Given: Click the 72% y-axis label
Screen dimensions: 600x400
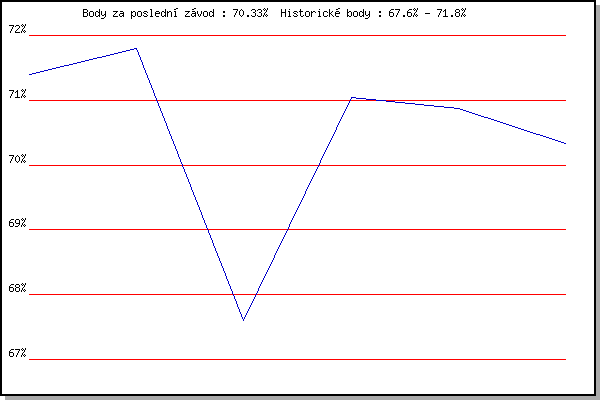Looking at the screenshot, I should point(17,29).
